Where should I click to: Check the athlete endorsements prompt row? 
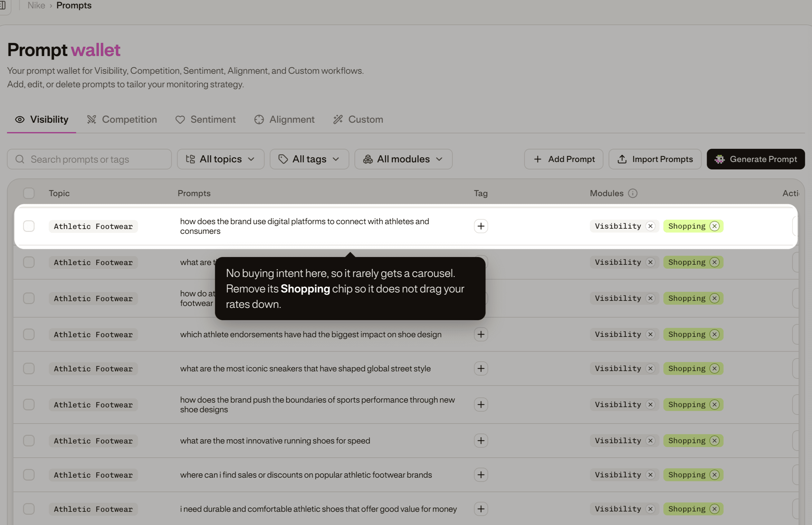[29, 334]
